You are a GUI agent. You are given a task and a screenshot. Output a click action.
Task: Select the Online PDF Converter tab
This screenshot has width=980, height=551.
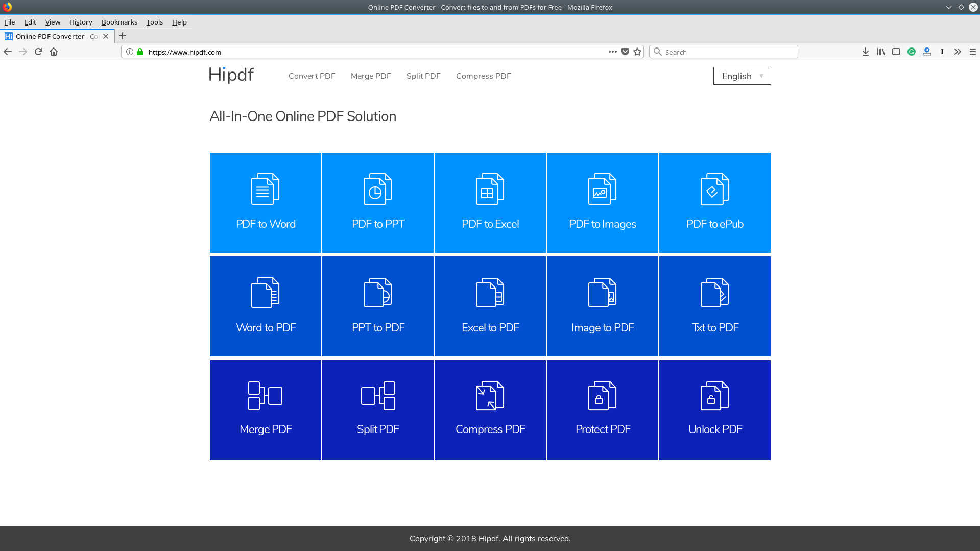pos(56,36)
